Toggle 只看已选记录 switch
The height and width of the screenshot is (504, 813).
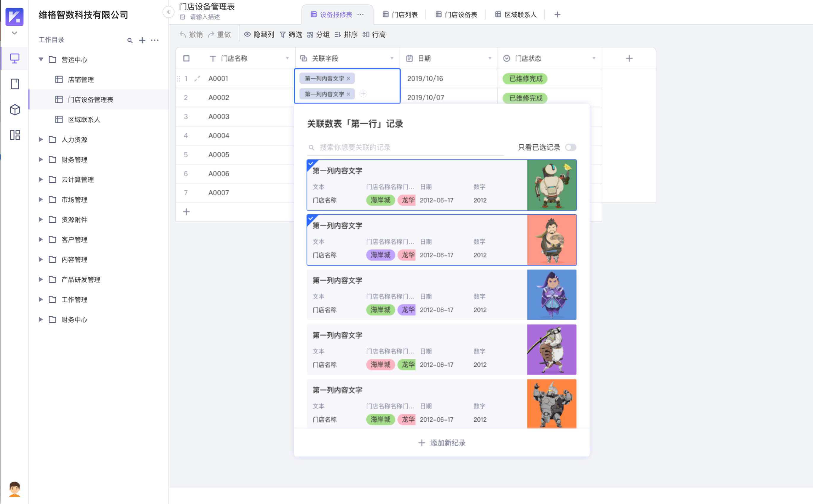(x=571, y=147)
